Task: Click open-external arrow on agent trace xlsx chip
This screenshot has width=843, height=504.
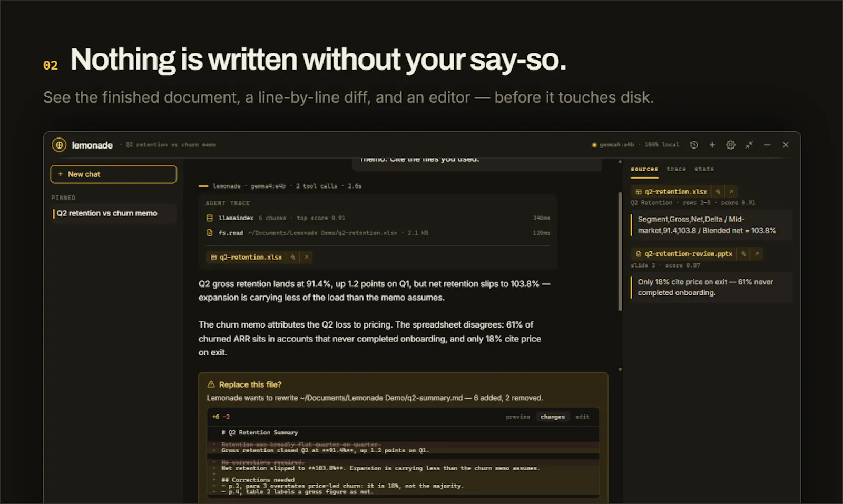Action: tap(306, 257)
